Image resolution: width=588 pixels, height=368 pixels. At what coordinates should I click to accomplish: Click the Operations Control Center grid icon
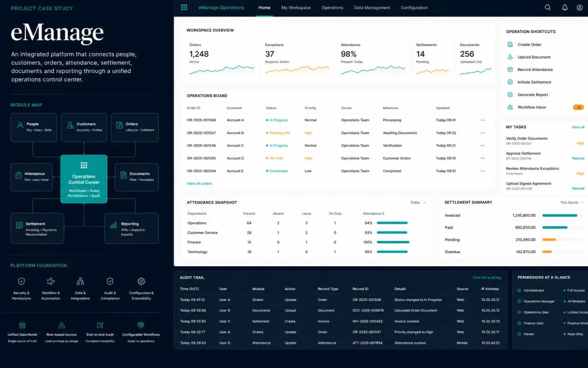pos(84,165)
